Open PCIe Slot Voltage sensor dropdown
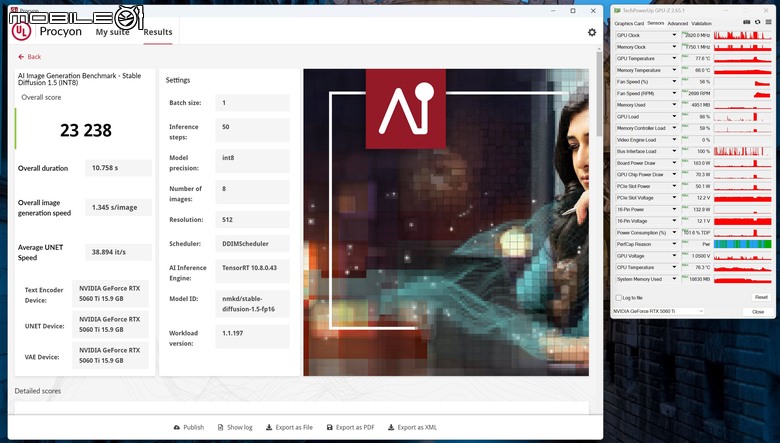780x443 pixels. (x=674, y=198)
